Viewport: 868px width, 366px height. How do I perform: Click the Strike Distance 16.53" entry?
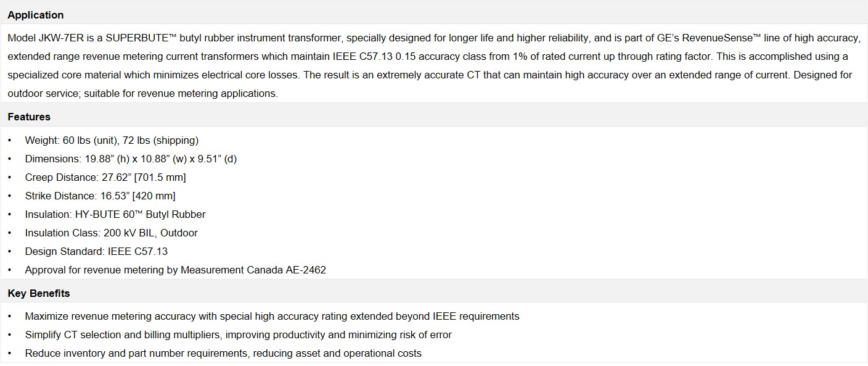coord(100,196)
